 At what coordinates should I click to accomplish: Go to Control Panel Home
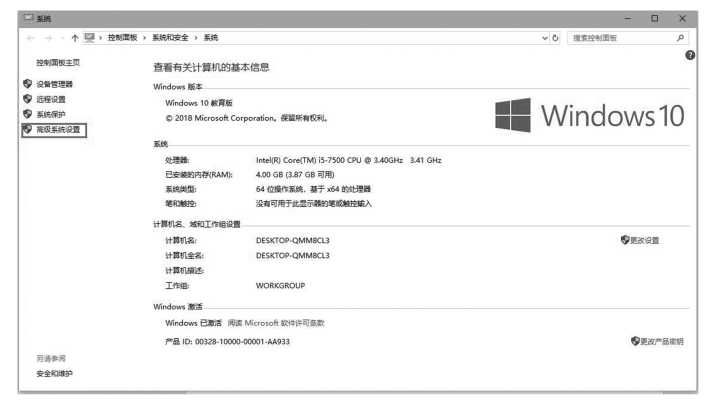click(58, 63)
